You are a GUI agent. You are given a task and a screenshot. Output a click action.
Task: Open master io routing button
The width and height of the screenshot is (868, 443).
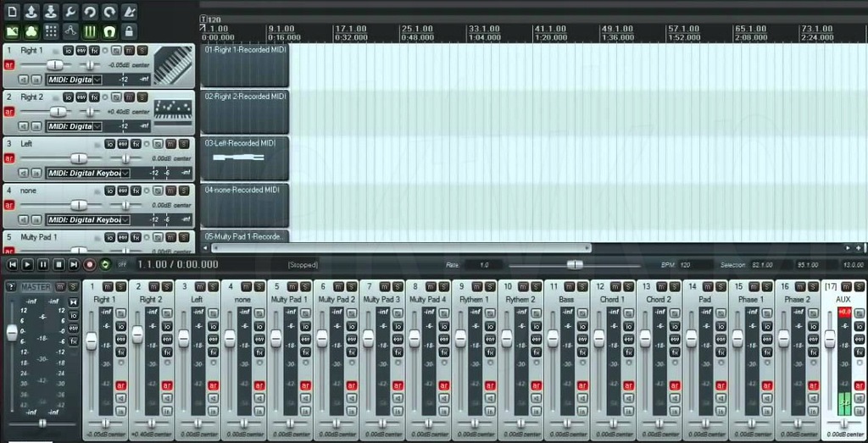click(x=74, y=315)
